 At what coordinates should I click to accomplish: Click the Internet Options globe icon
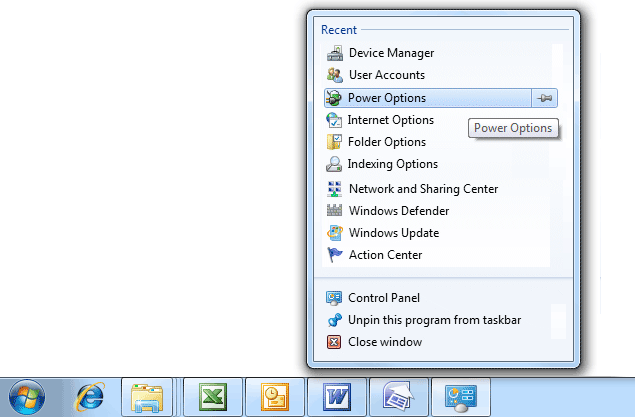tap(334, 120)
